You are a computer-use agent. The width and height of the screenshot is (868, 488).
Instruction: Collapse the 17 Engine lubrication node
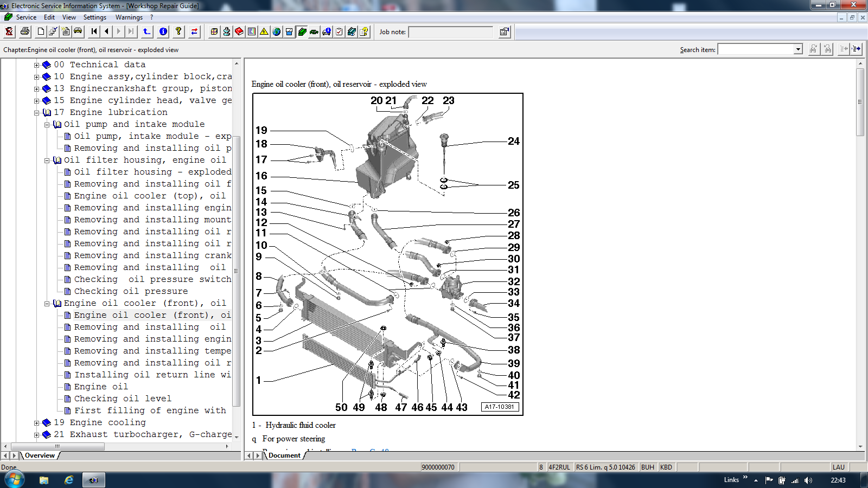tap(37, 113)
